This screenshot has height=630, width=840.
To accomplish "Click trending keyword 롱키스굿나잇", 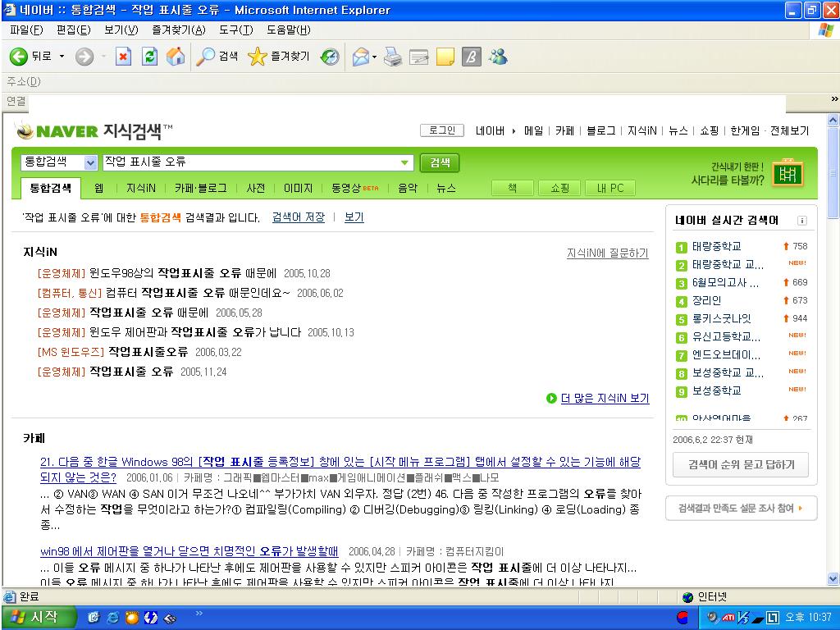I will [x=721, y=319].
